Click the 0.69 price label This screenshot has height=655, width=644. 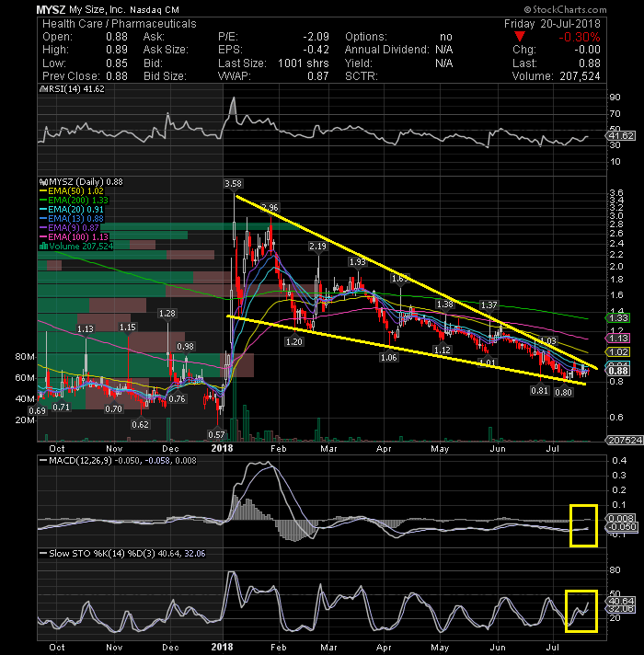tap(38, 410)
